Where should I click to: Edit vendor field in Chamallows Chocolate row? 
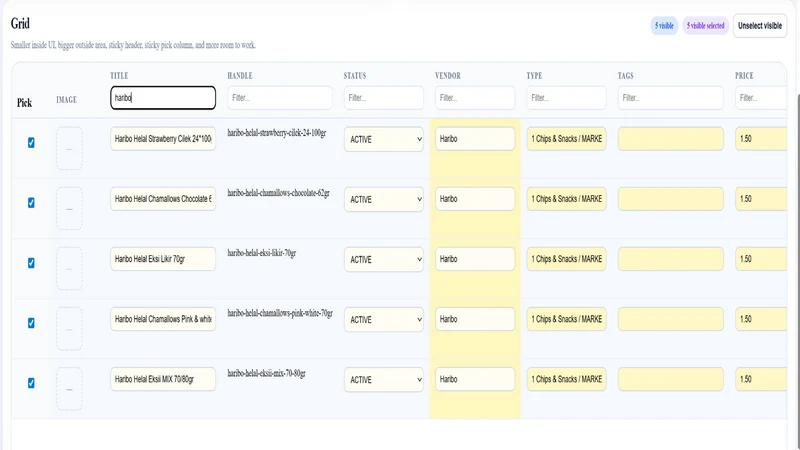coord(475,199)
